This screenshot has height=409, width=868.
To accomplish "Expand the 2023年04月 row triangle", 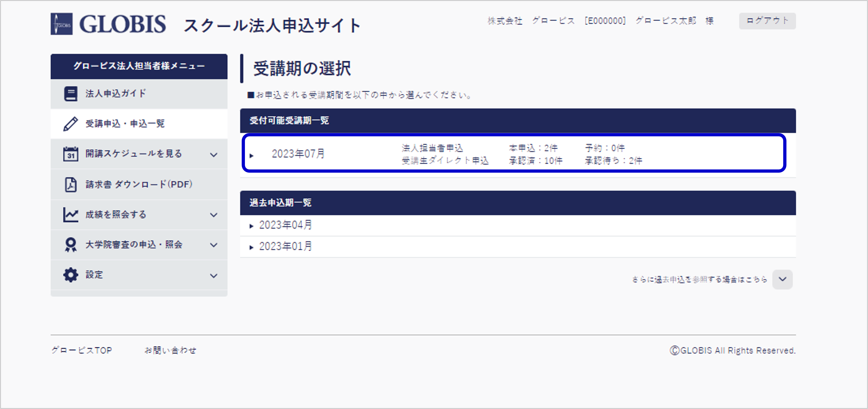I will [x=251, y=226].
